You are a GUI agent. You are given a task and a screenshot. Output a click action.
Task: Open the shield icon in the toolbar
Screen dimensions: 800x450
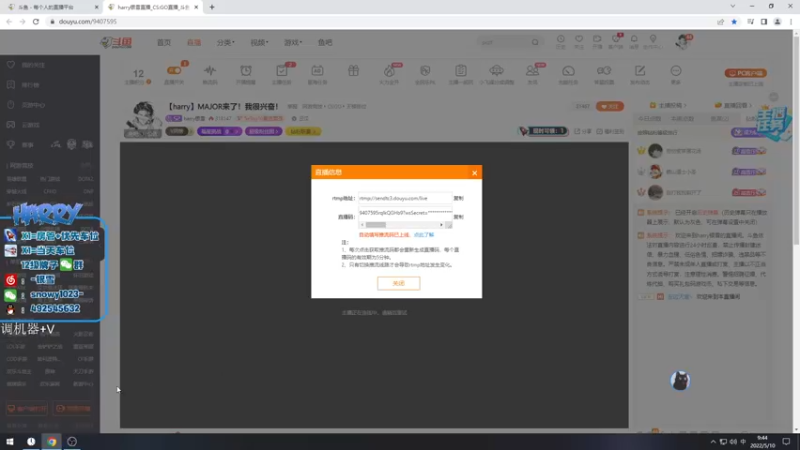(x=425, y=70)
